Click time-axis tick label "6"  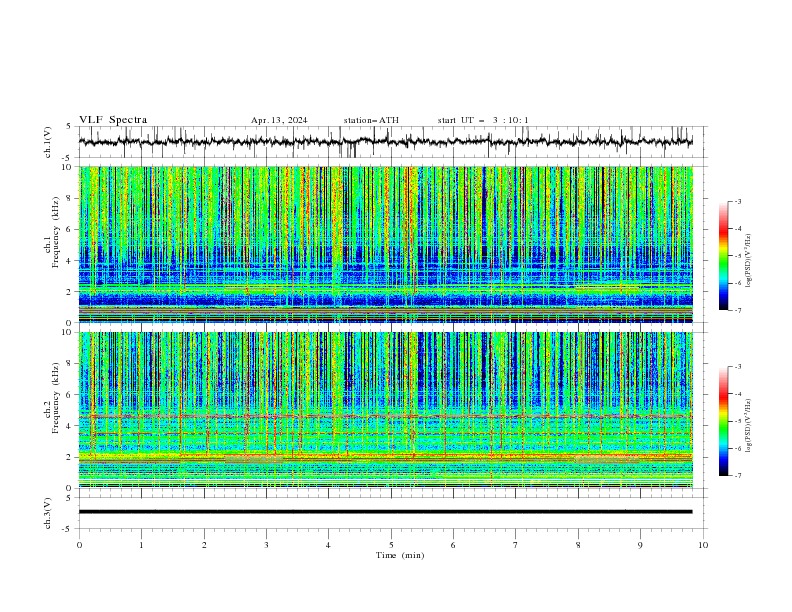453,545
